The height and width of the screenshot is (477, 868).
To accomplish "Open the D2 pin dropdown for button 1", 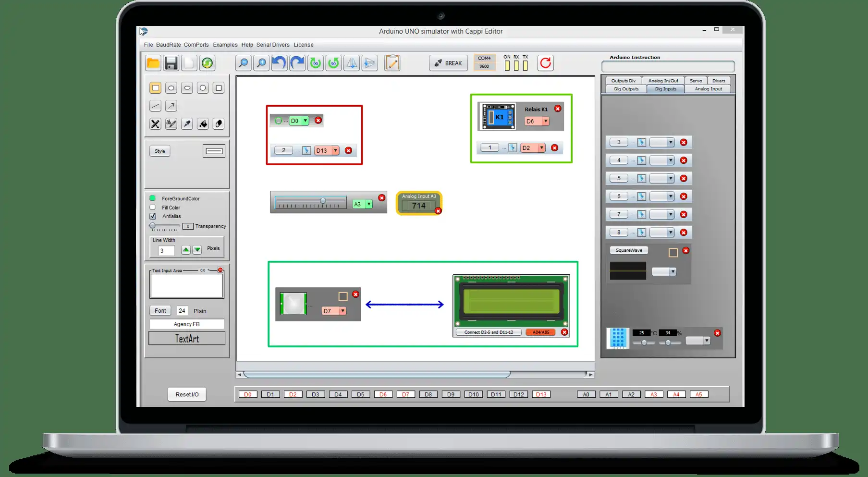I will point(542,148).
